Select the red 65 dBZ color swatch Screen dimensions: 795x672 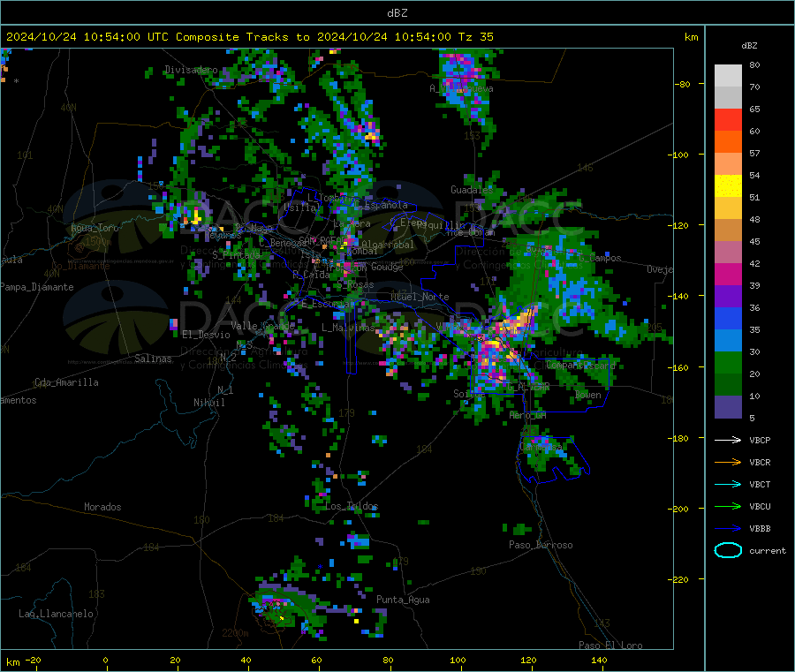point(728,119)
